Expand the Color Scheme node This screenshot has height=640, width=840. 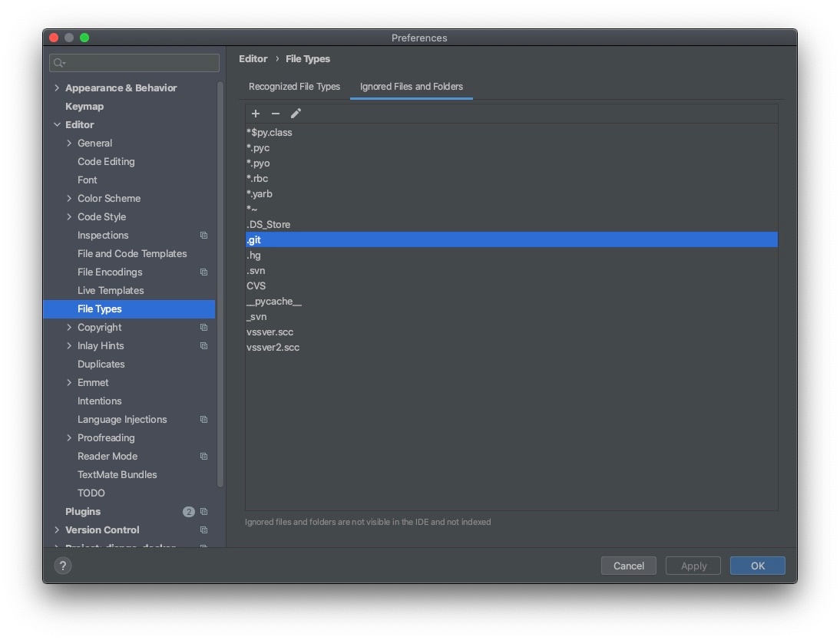coord(69,198)
